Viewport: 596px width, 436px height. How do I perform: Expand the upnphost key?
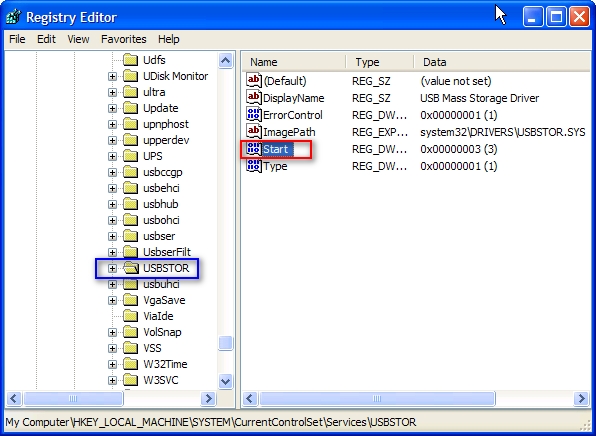tap(112, 124)
